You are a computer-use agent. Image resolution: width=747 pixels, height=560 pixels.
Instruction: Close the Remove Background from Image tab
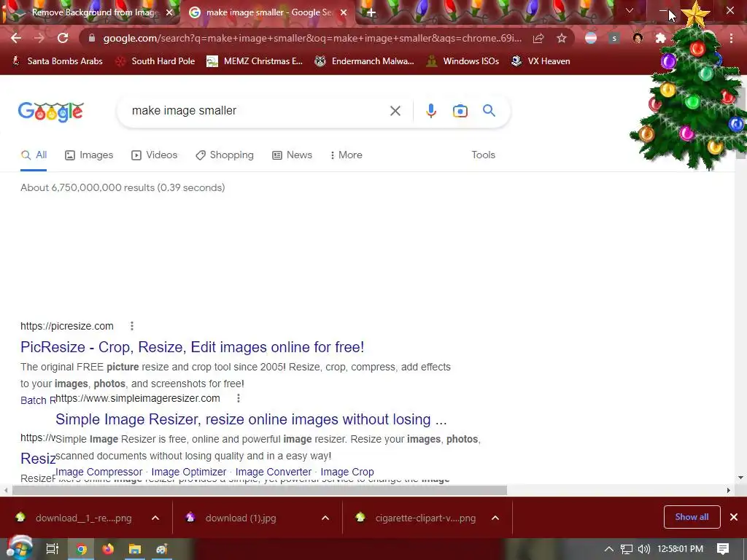(169, 12)
